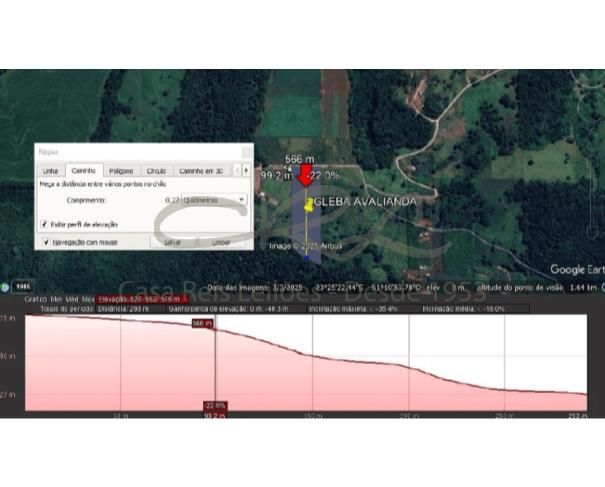Switch to Caminho em 3D tab
Screen dimensions: 605x487
pyautogui.click(x=201, y=171)
